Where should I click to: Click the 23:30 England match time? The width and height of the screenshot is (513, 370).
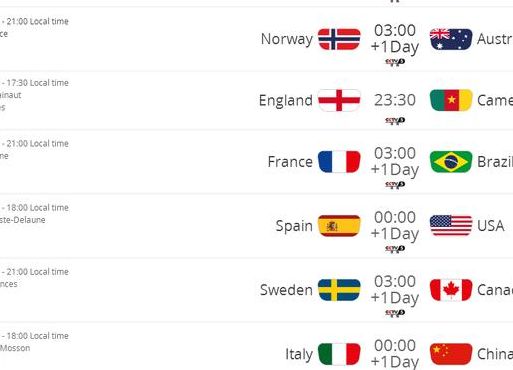395,100
